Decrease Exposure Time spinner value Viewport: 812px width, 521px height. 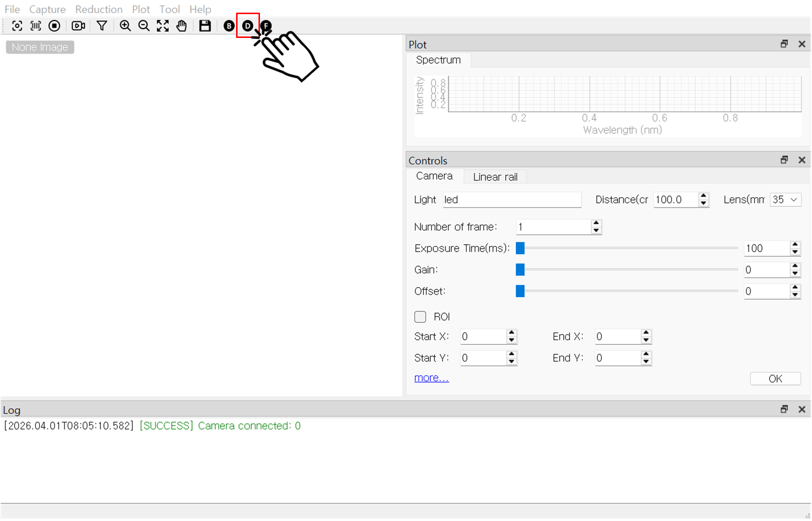coord(795,252)
